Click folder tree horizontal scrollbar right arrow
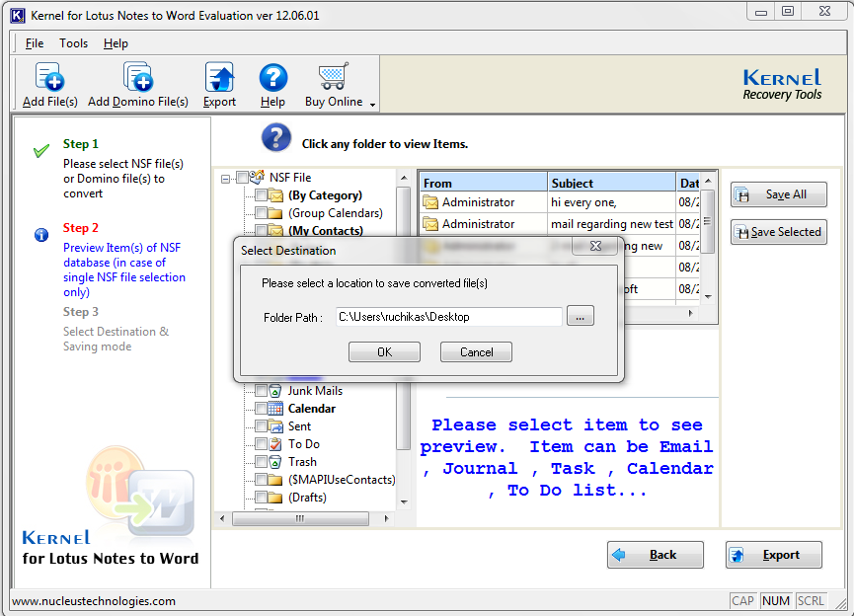The image size is (854, 616). pos(386,518)
